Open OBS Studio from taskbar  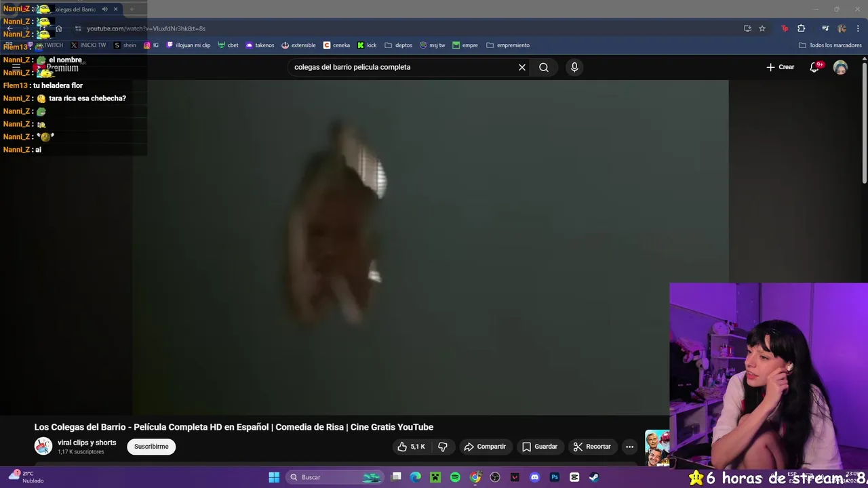pos(495,477)
